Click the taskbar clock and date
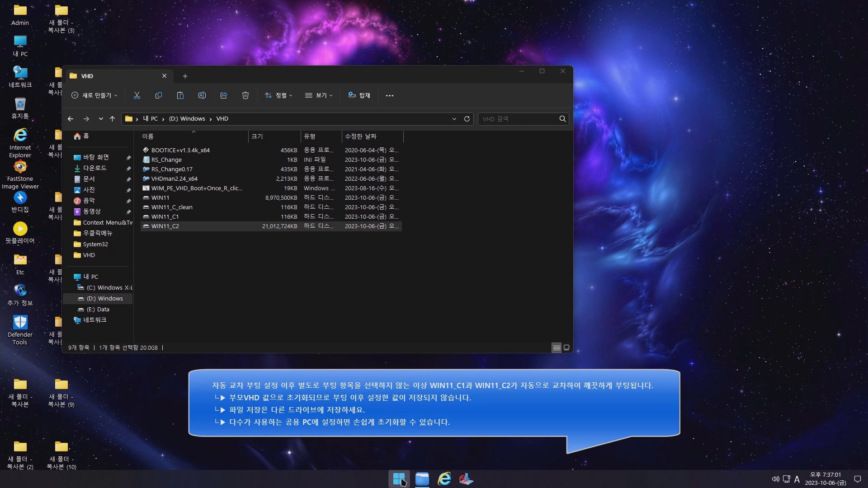This screenshot has width=868, height=488. (x=826, y=479)
